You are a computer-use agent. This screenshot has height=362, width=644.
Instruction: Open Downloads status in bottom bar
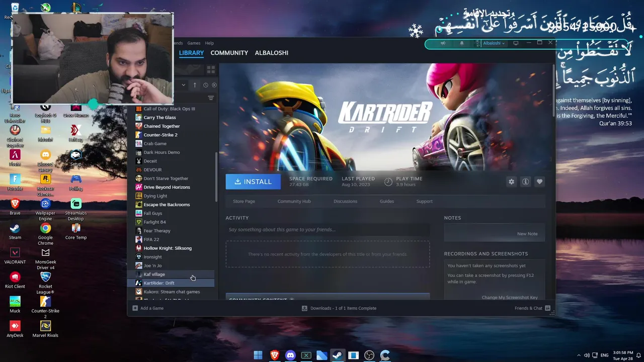[339, 308]
